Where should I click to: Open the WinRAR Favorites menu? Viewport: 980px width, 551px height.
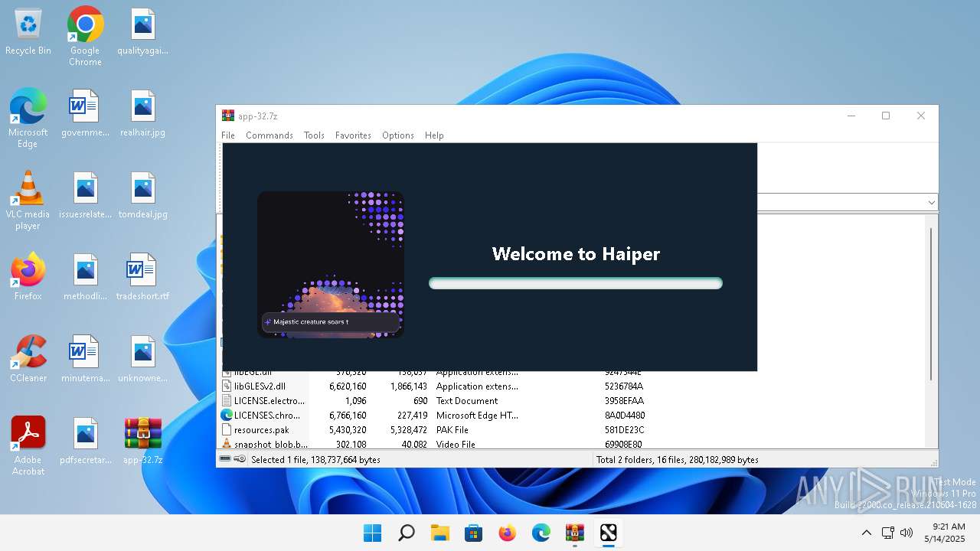[x=353, y=135]
